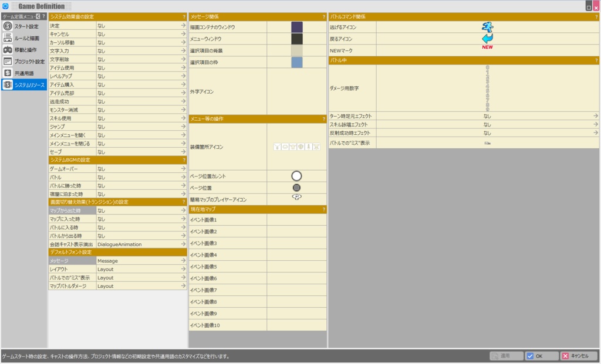Image resolution: width=601 pixels, height=364 pixels.
Task: Click 選択項目の枠 blue swatch
Action: (296, 62)
